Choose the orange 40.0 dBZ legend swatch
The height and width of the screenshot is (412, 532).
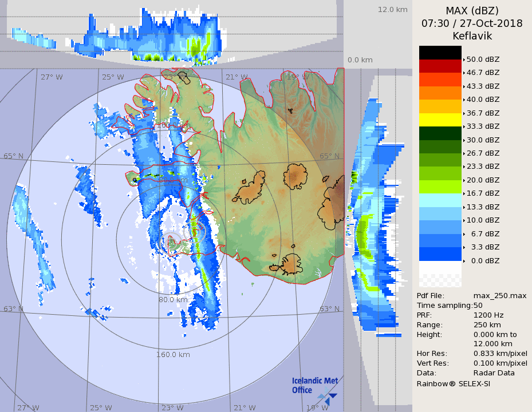(x=440, y=93)
